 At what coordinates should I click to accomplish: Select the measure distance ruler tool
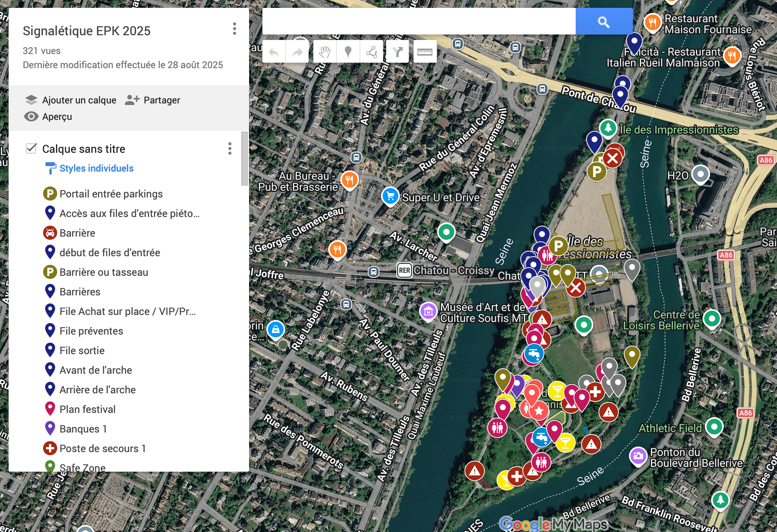(425, 52)
